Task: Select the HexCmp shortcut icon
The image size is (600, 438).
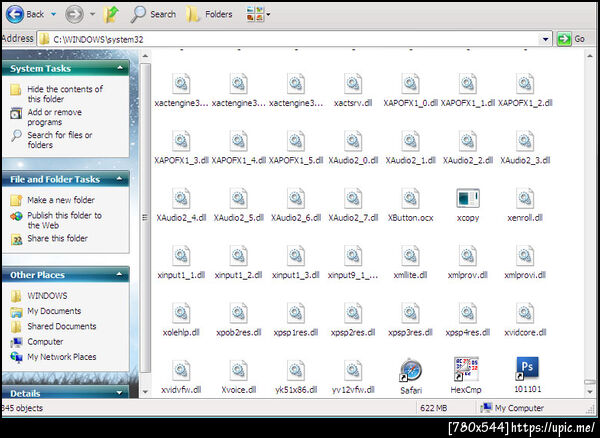Action: click(x=466, y=370)
